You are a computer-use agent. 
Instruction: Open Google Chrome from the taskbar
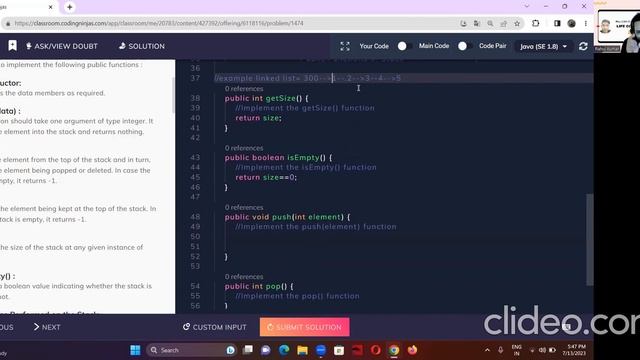tap(394, 350)
